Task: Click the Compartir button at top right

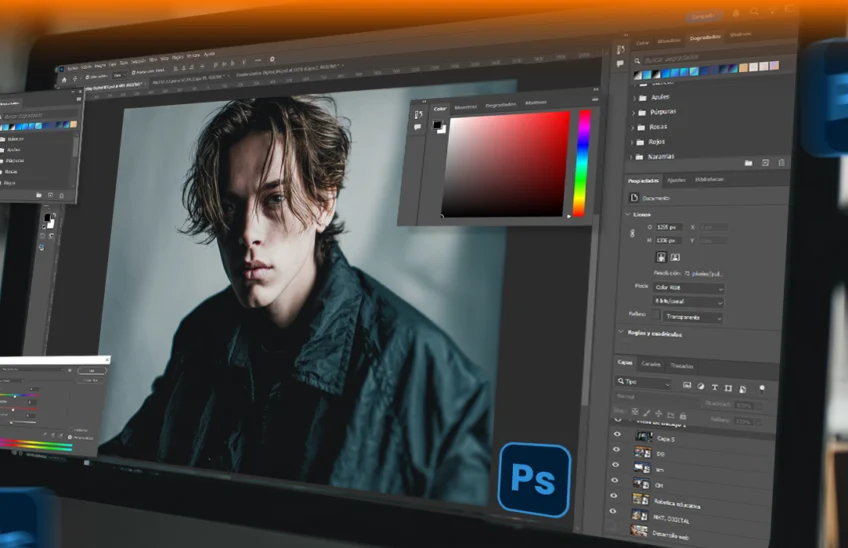Action: 703,16
